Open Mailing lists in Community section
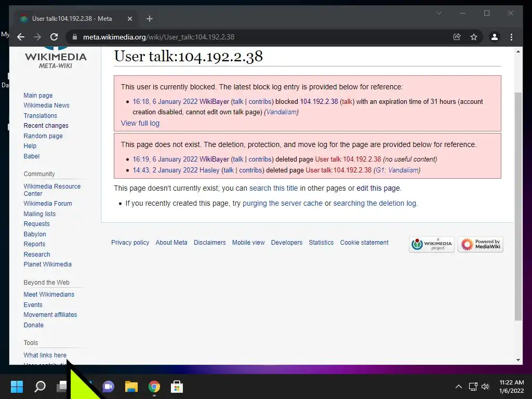Viewport: 532px width, 399px height. tap(39, 214)
